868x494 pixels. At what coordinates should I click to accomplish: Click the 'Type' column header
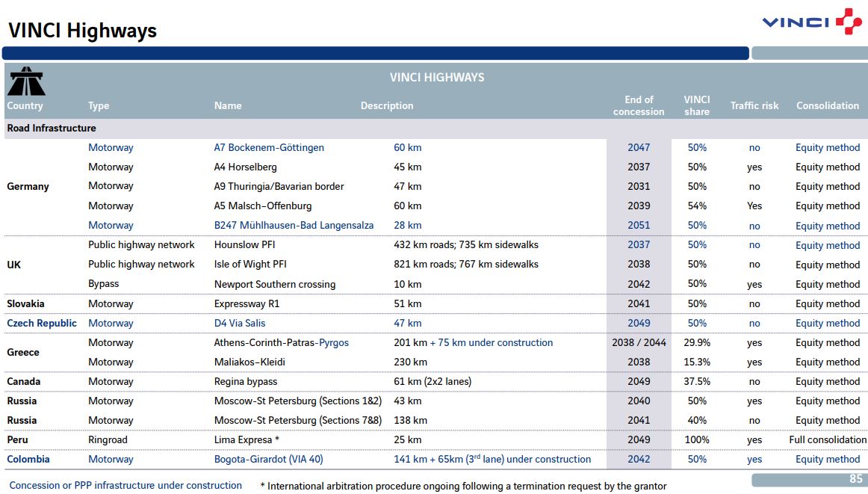click(99, 105)
